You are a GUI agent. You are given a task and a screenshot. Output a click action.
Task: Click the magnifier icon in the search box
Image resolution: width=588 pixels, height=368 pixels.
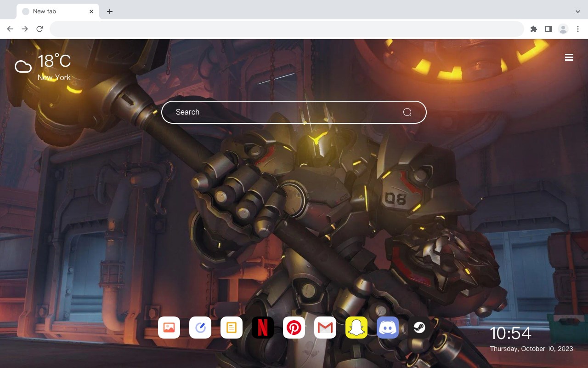(x=407, y=112)
